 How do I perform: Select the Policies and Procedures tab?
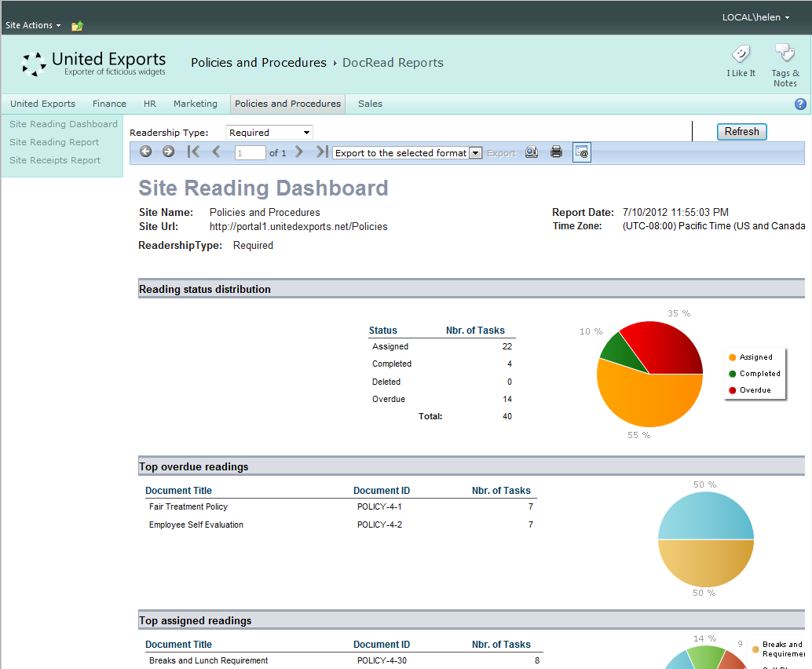click(x=288, y=104)
